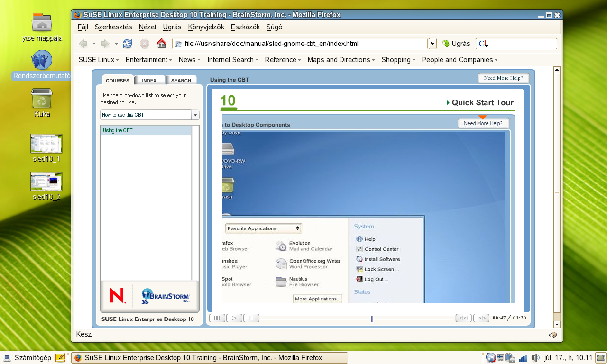The width and height of the screenshot is (607, 364).
Task: Click the Firefox taskbar window button
Action: (210, 358)
